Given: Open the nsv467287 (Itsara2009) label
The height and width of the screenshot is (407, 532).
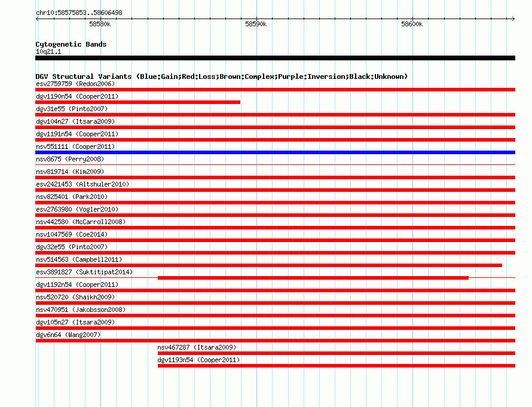Looking at the screenshot, I should click(x=197, y=347).
